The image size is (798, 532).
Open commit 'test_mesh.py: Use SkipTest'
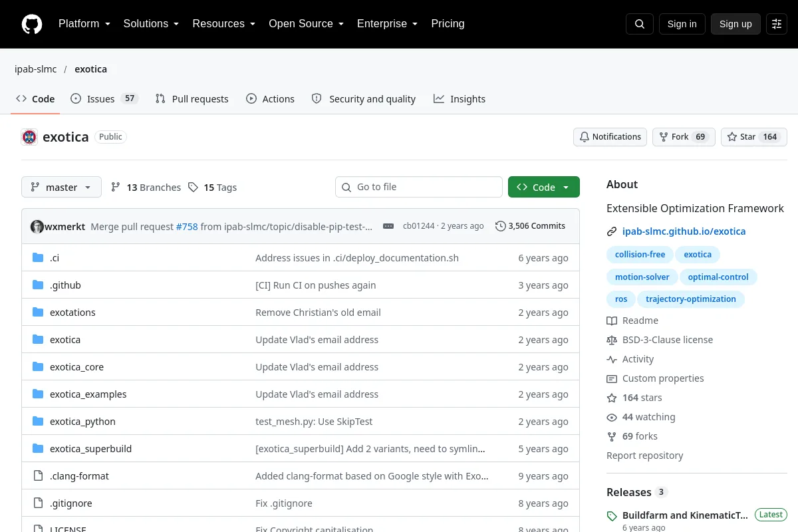(x=314, y=422)
